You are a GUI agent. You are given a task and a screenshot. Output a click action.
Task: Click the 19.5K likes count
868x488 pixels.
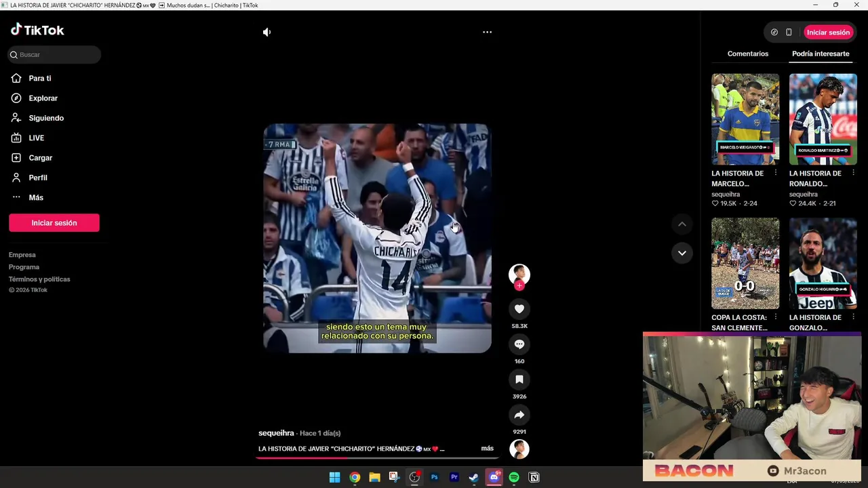pos(728,203)
